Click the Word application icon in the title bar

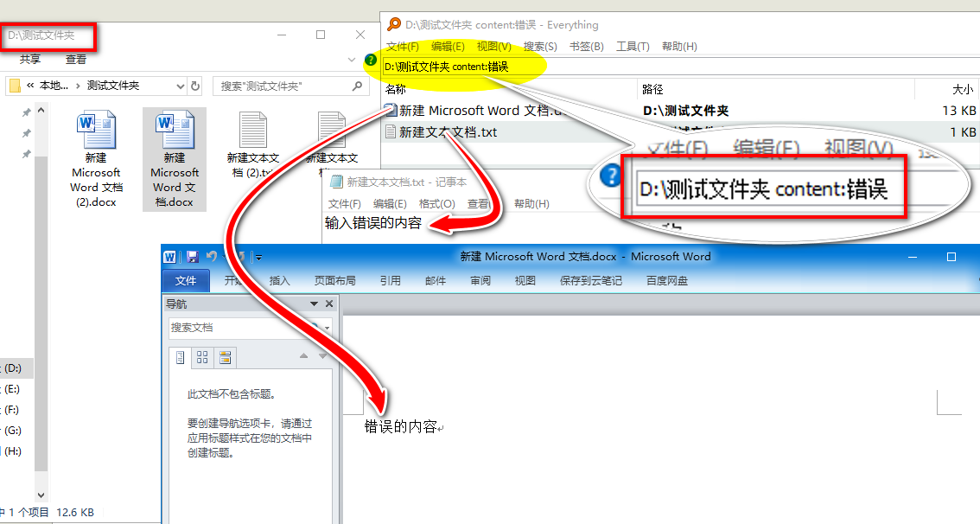coord(169,256)
